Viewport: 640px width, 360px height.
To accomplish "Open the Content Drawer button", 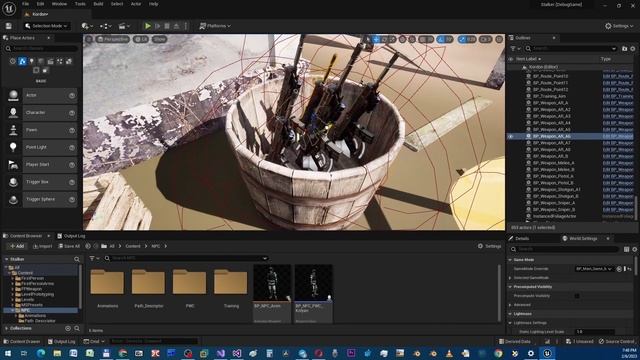I will coord(22,342).
